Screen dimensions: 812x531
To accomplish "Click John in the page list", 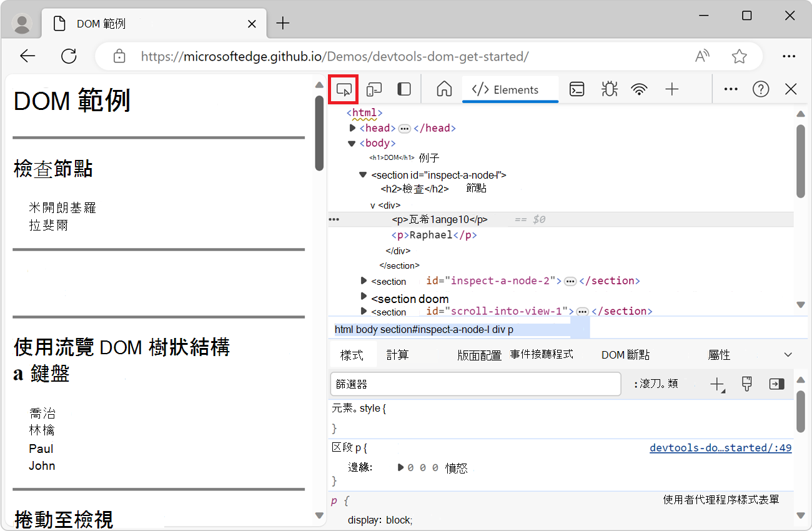I will coord(42,465).
